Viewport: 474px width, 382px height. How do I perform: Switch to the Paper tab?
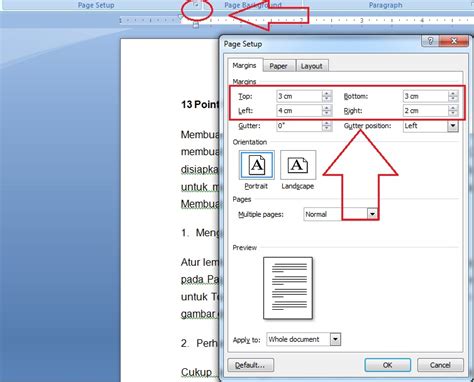(x=278, y=66)
